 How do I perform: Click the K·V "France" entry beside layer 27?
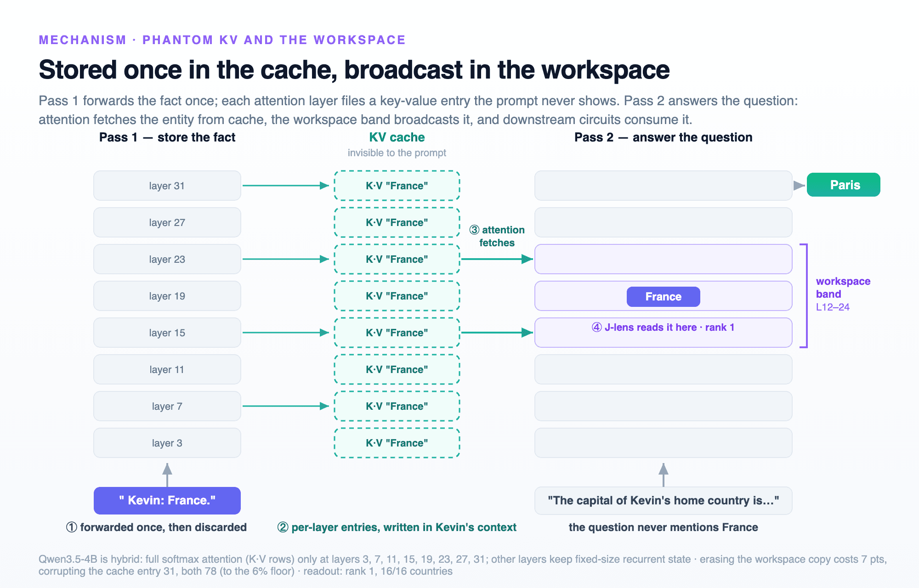coord(397,222)
